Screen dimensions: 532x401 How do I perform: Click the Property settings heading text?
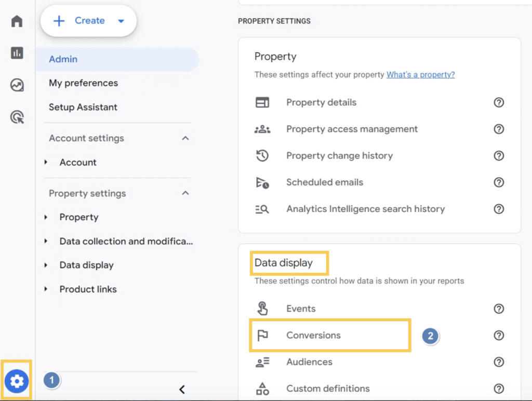point(87,193)
